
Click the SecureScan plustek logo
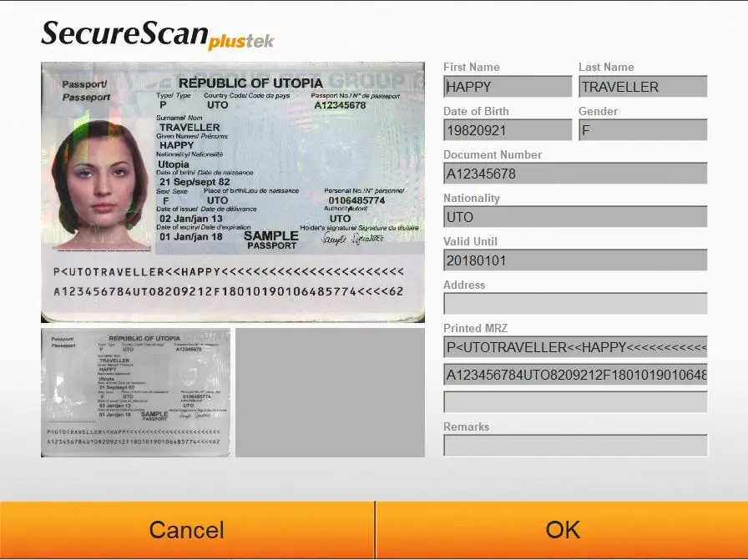point(158,35)
